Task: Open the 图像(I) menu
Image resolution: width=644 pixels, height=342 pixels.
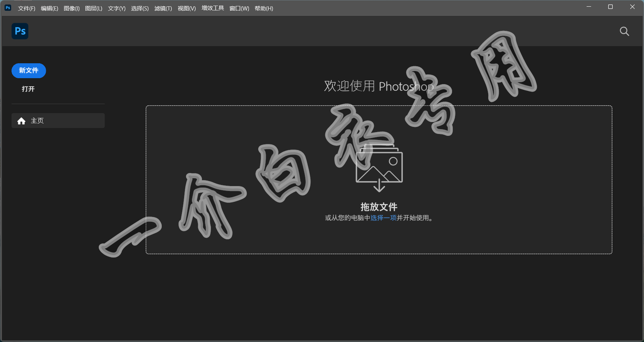Action: (72, 8)
